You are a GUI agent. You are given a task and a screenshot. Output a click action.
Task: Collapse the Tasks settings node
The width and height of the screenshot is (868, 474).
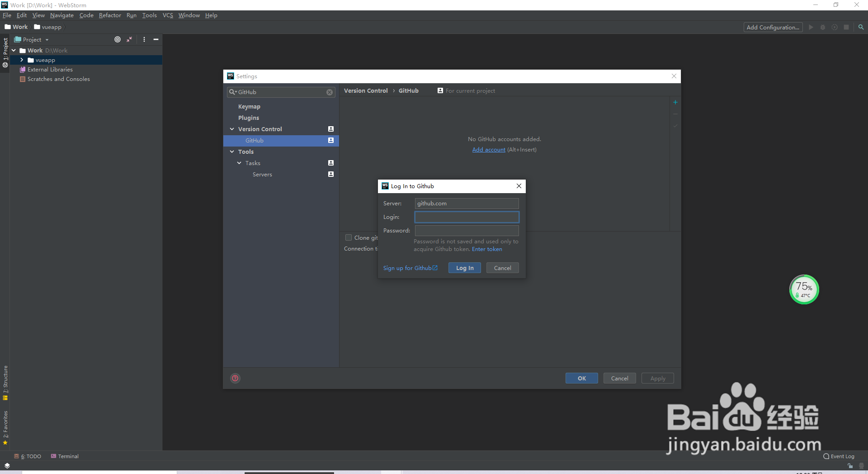coord(239,163)
